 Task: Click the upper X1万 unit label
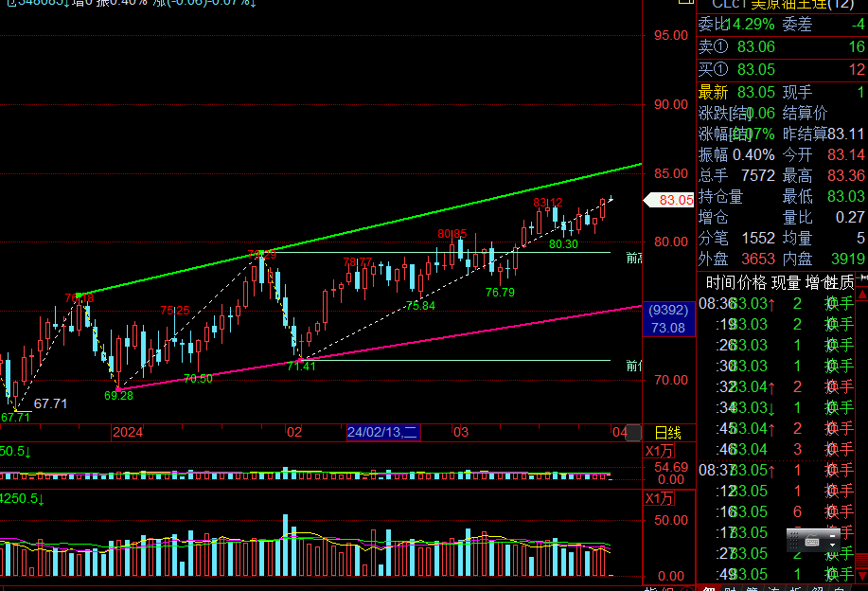point(660,450)
